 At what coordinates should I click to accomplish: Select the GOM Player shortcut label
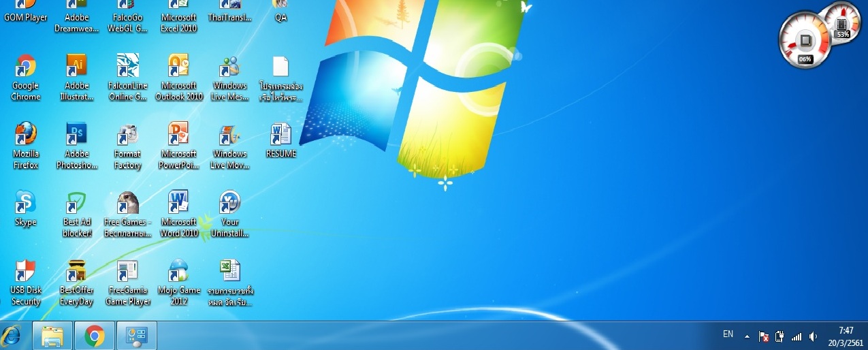point(26,18)
